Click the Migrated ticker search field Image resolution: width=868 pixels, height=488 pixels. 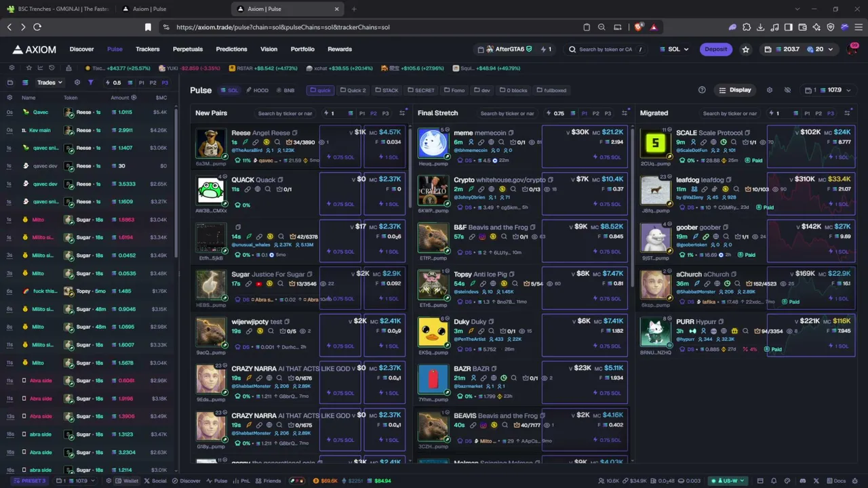click(x=730, y=113)
